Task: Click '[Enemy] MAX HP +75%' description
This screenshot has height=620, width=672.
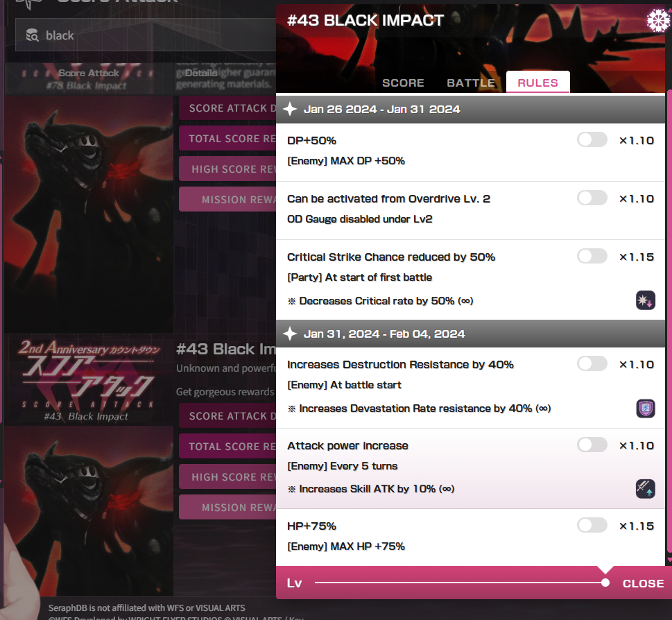Action: tap(346, 546)
